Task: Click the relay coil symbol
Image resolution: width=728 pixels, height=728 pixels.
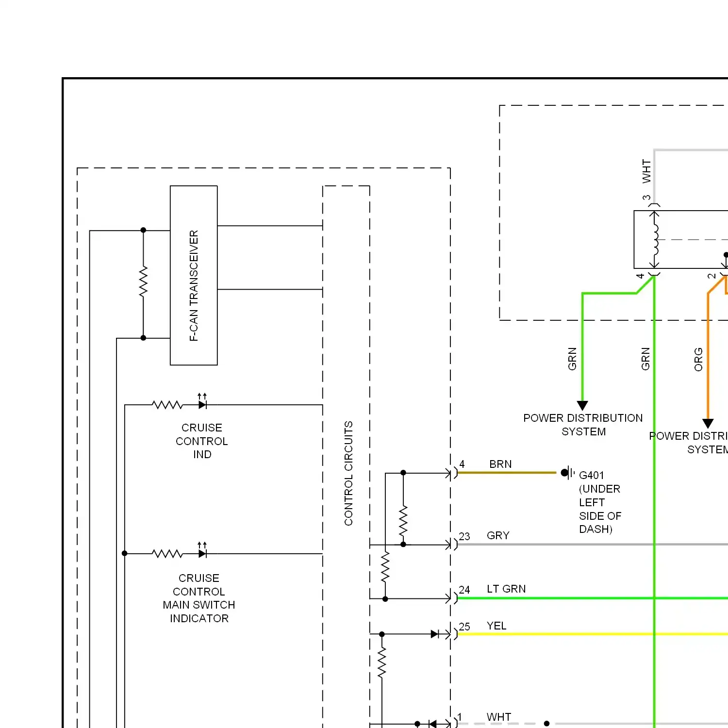Action: (x=656, y=239)
